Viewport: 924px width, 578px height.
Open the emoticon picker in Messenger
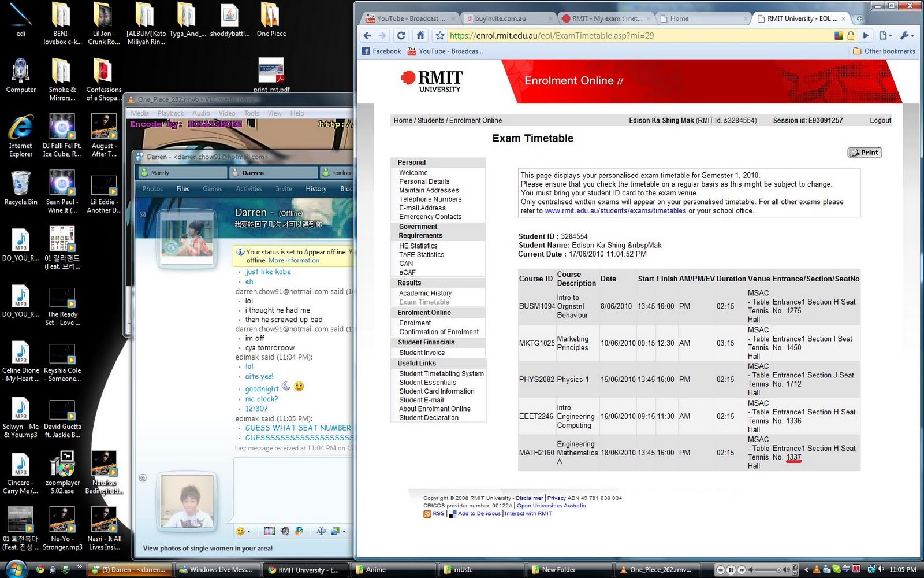(x=240, y=531)
